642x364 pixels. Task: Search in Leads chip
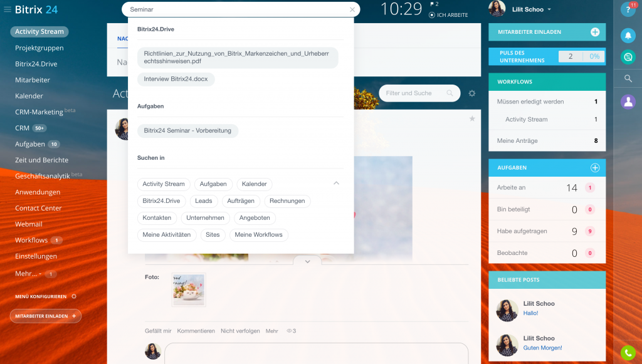(x=204, y=201)
